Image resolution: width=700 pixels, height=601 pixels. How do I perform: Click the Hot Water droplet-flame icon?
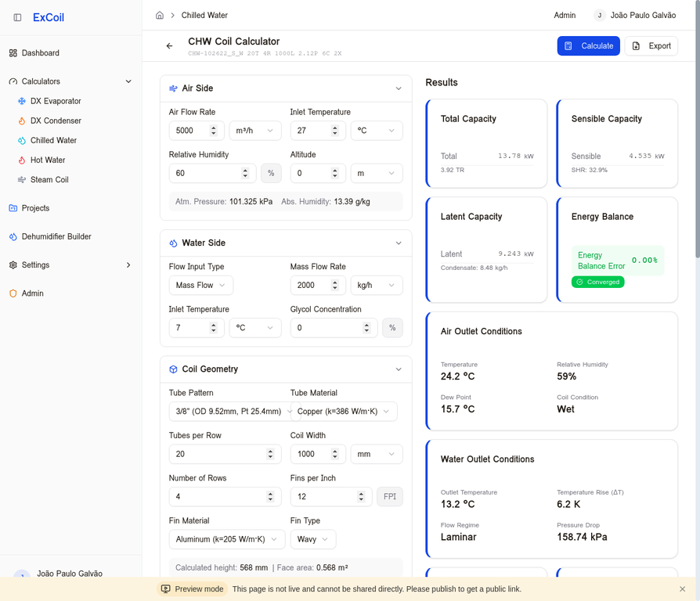(x=20, y=160)
